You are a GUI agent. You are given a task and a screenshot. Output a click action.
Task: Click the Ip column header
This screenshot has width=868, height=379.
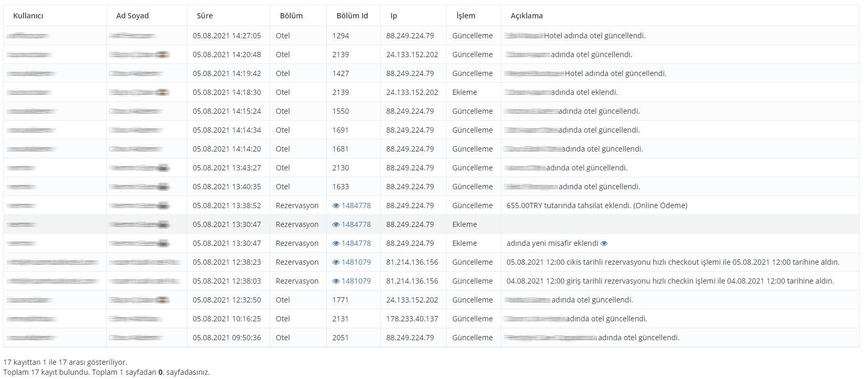coord(394,16)
